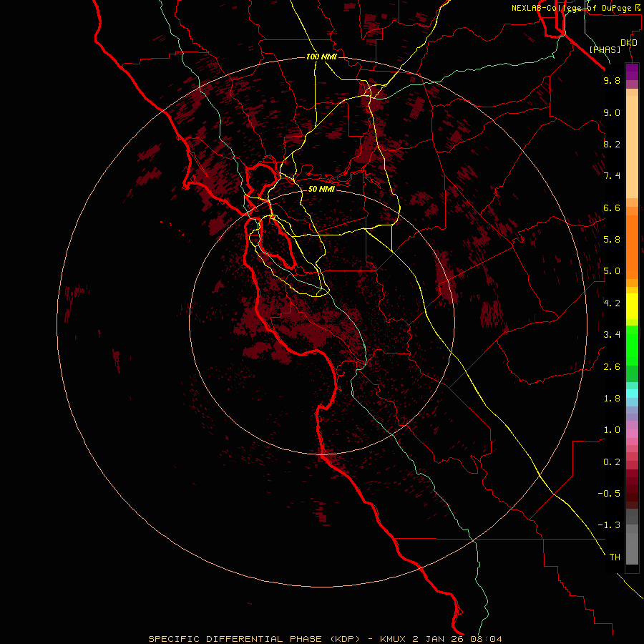Click the 3.4 legend value
The image size is (644, 644).
[x=612, y=335]
